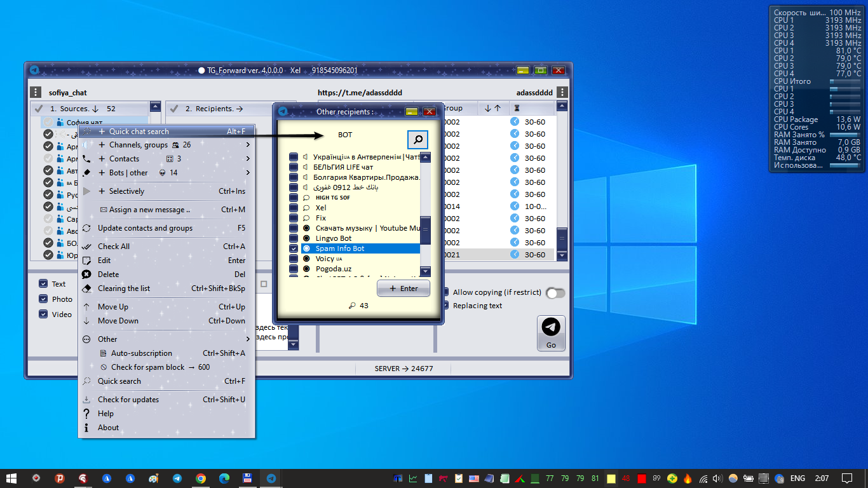This screenshot has width=868, height=488.
Task: Click the kebab menu icon beside sofiya_chat
Action: tap(35, 92)
